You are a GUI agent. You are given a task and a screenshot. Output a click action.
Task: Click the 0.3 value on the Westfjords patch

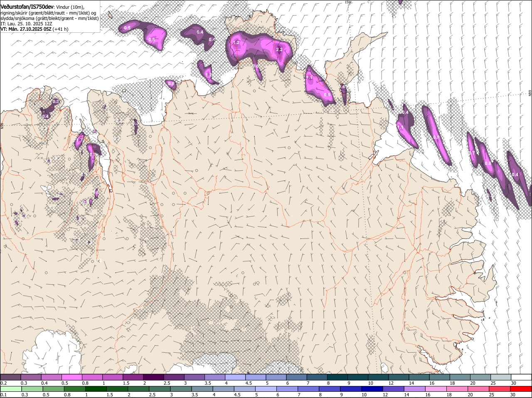pos(55,102)
